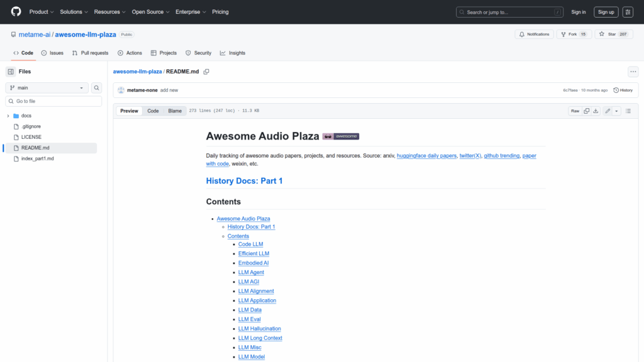Go to the Pricing page
Viewport: 644px width, 362px height.
[x=220, y=12]
